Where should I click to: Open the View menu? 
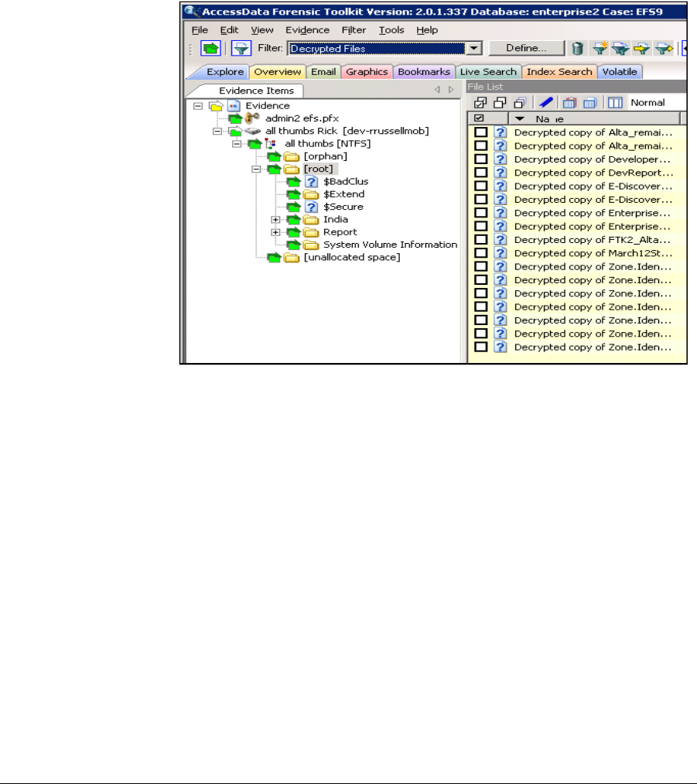click(261, 30)
